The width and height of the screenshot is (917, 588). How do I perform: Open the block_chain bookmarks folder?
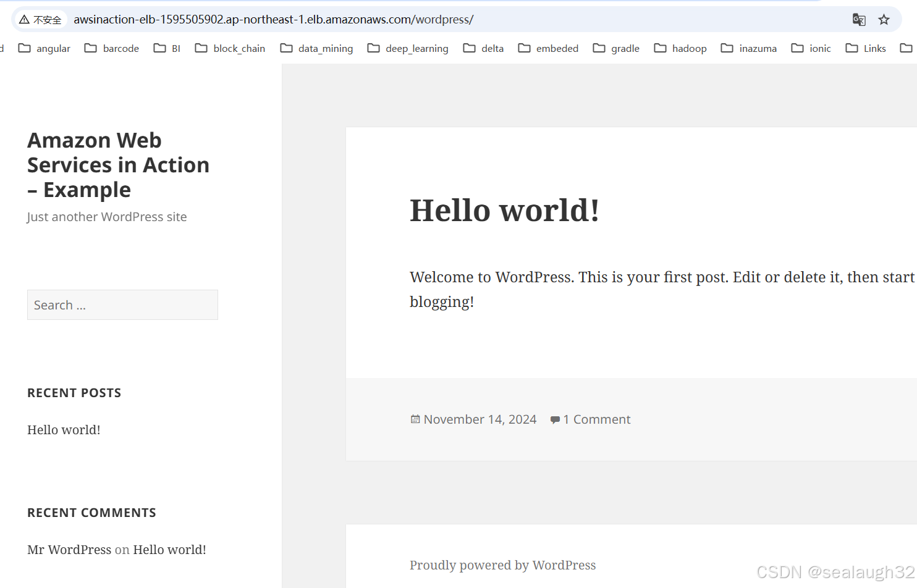tap(230, 48)
